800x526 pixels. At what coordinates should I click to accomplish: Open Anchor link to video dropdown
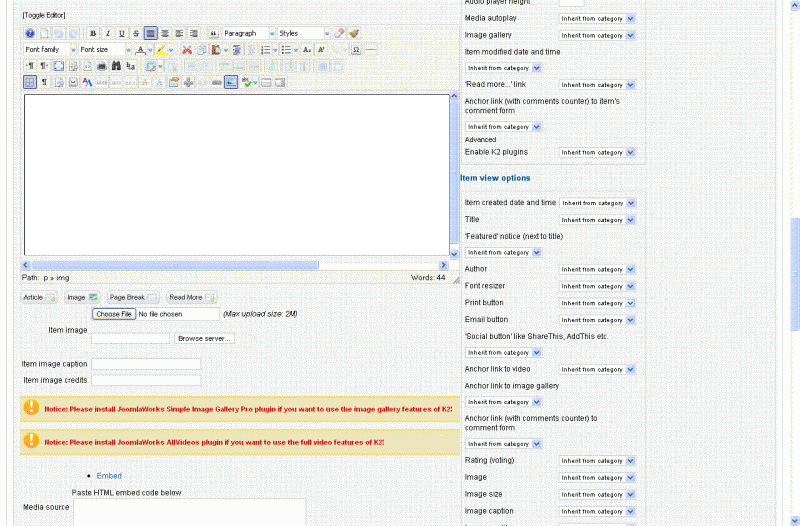[x=597, y=369]
